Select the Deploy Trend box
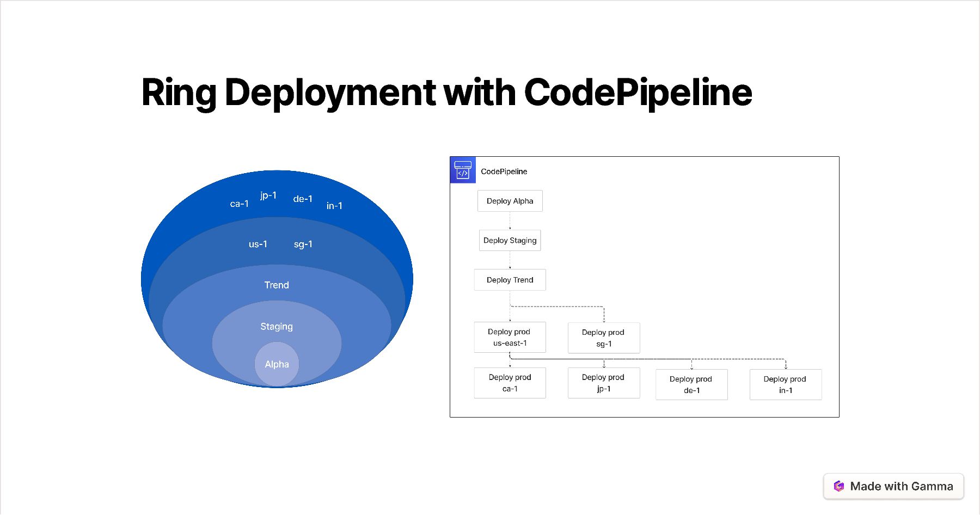980x515 pixels. [510, 280]
